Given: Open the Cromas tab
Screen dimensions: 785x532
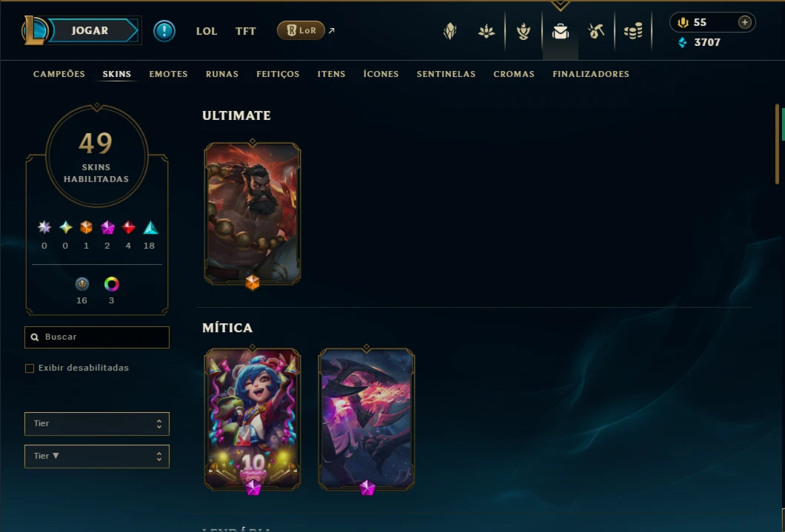Looking at the screenshot, I should click(x=514, y=74).
